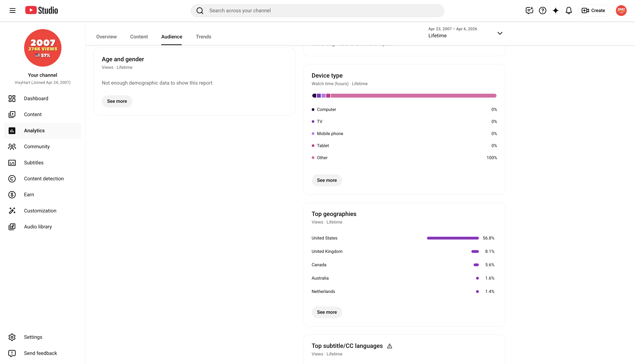635x364 pixels.
Task: Click the '56.8%' United States value
Action: (489, 238)
